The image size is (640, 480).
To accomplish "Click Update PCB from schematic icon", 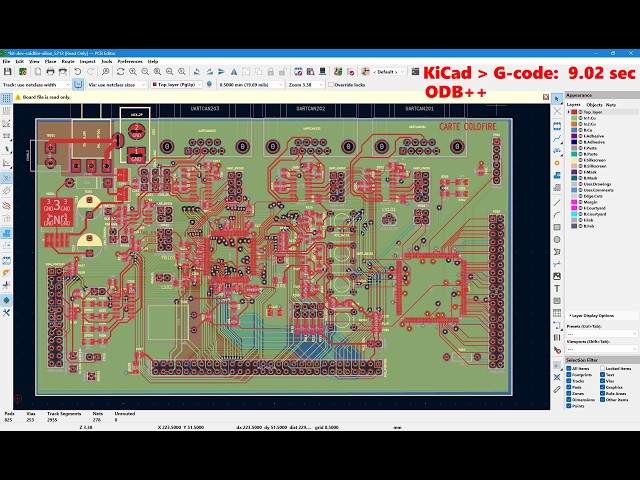I will (x=338, y=72).
